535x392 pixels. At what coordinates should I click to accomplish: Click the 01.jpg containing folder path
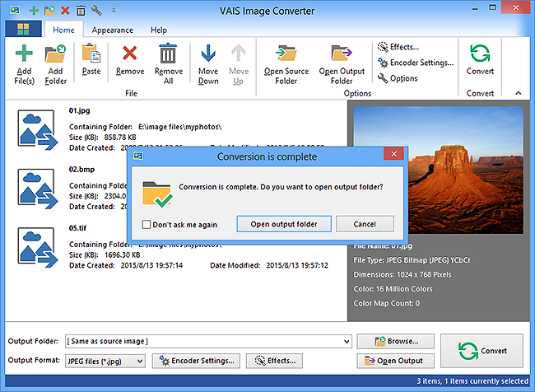[x=179, y=127]
